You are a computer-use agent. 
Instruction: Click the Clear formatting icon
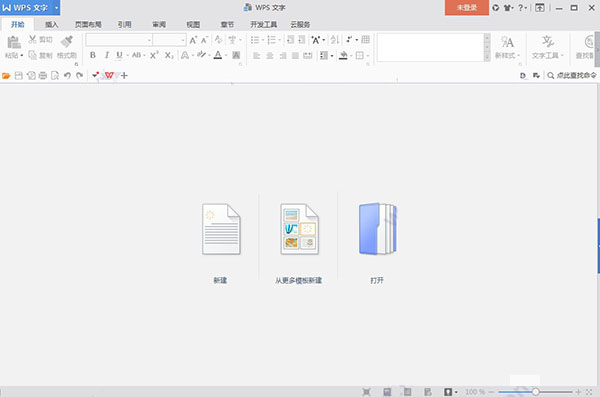[x=218, y=40]
